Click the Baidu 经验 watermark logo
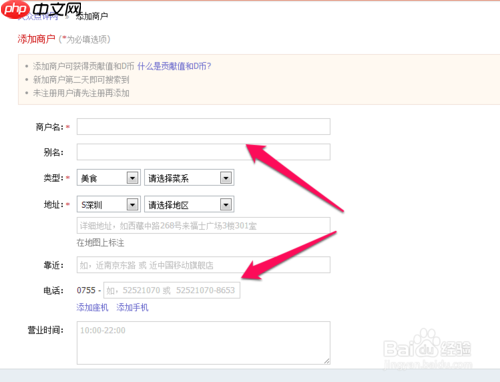 (x=428, y=349)
